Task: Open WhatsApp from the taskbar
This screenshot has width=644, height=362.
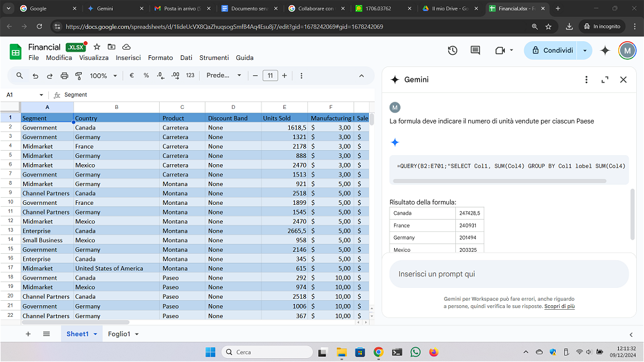Action: tap(415, 352)
